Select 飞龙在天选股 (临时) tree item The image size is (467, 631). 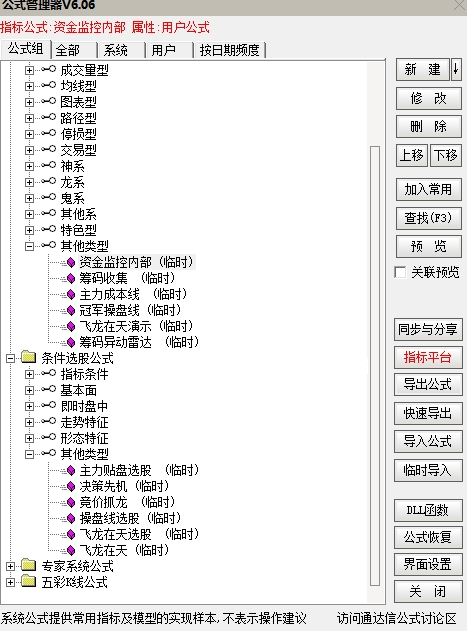(x=139, y=534)
